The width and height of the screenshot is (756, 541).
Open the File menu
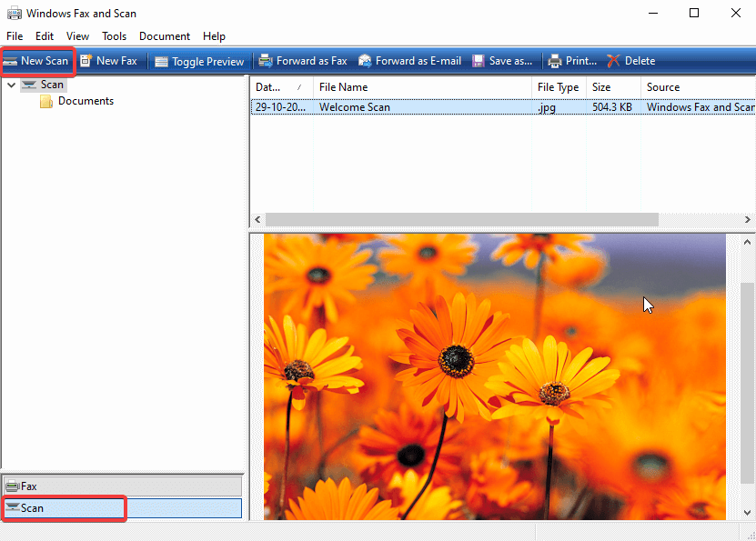pos(15,36)
